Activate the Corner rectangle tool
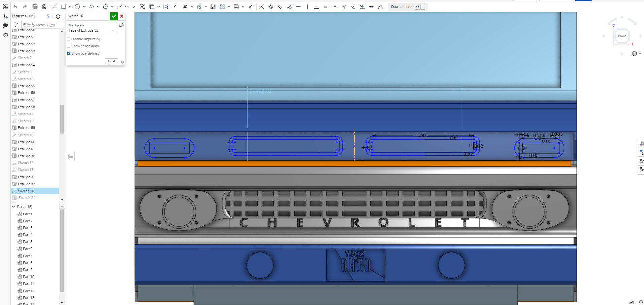This screenshot has width=644, height=305. coord(63,7)
